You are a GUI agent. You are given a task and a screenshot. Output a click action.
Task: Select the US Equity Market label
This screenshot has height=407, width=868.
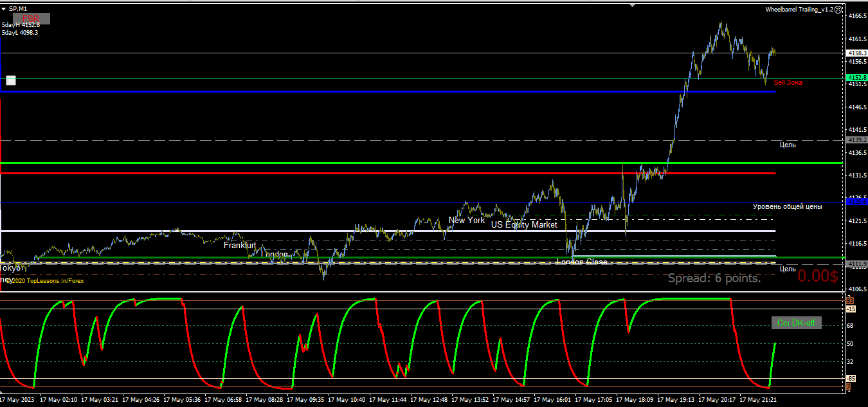click(x=524, y=224)
